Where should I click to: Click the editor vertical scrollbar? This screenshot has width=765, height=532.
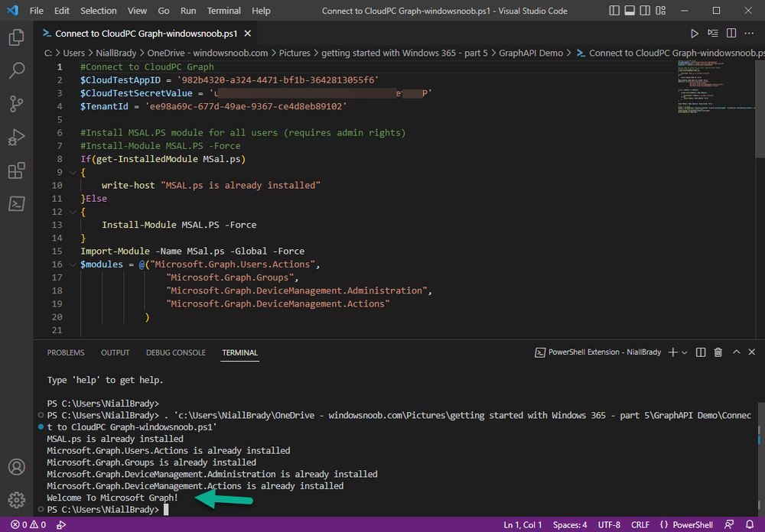point(760,109)
